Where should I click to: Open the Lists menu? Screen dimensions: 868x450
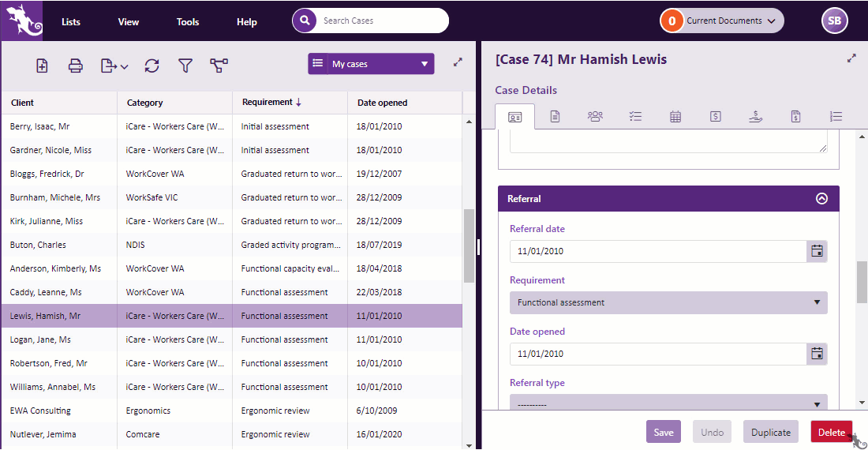[71, 22]
